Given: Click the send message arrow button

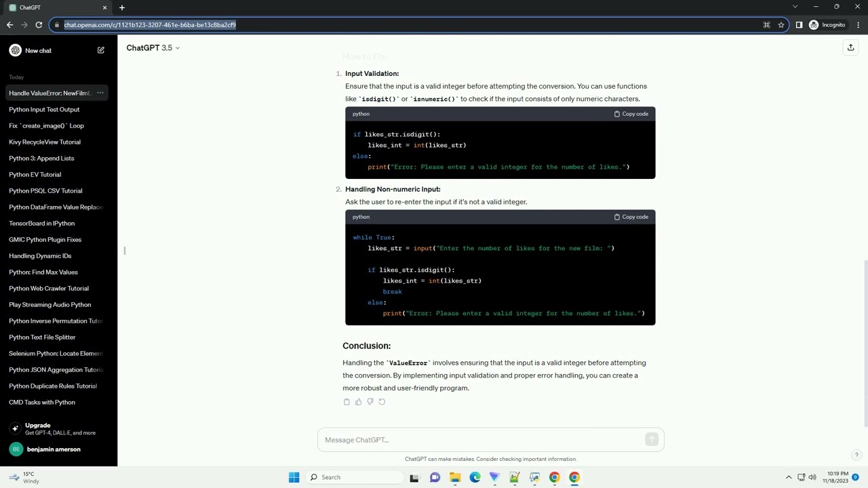Looking at the screenshot, I should (652, 440).
